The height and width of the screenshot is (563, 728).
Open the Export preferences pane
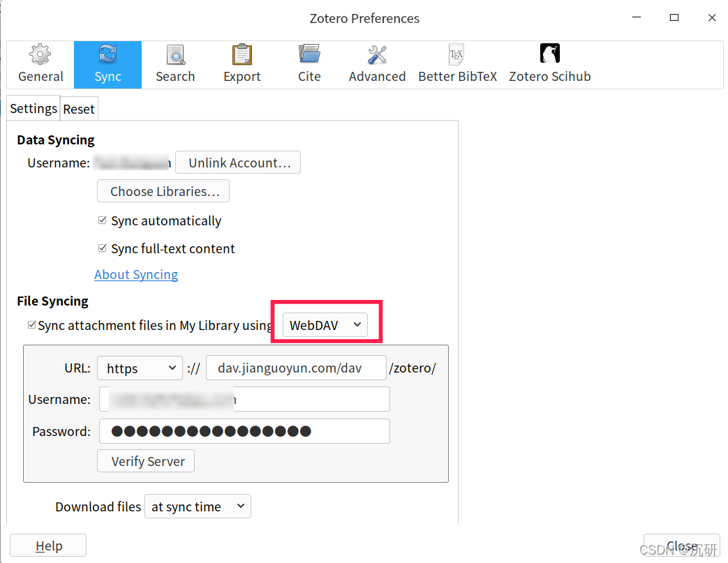point(242,64)
